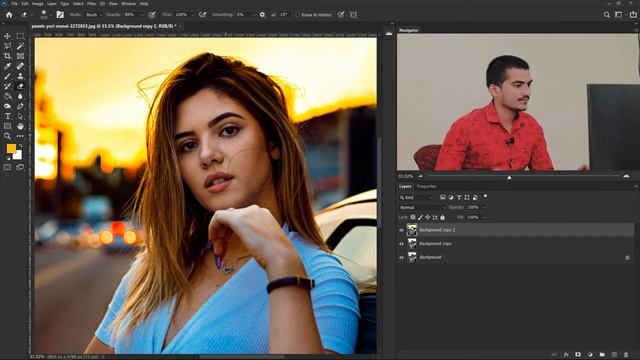The height and width of the screenshot is (360, 640).
Task: Open the File menu
Action: [14, 4]
